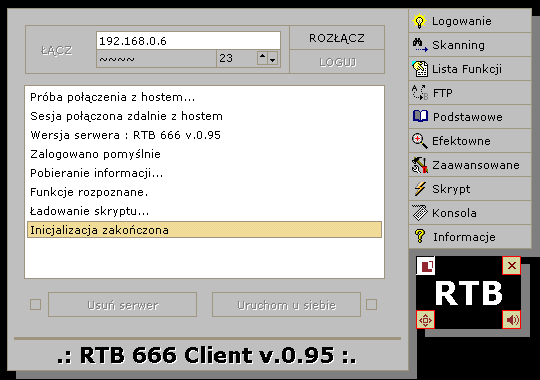Click the port field showing 23
The width and height of the screenshot is (540, 380).
[237, 59]
